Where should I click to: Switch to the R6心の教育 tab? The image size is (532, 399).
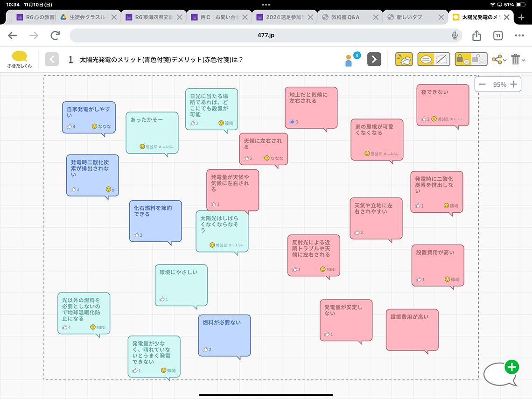(x=35, y=17)
